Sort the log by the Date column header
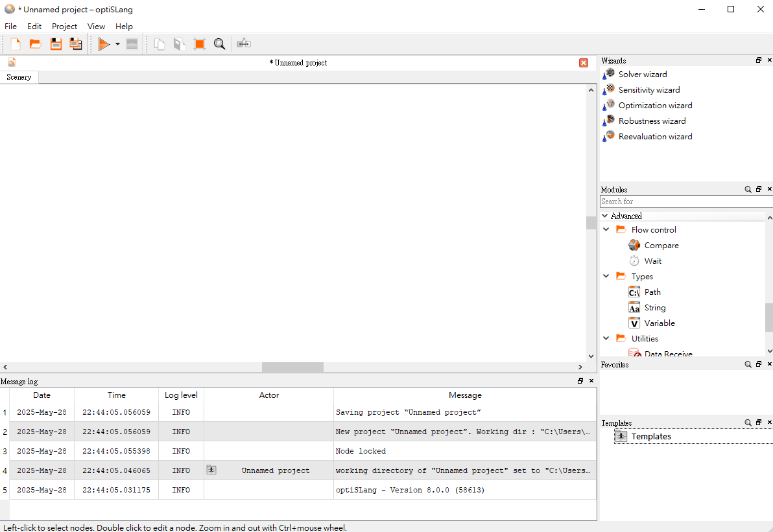 42,395
